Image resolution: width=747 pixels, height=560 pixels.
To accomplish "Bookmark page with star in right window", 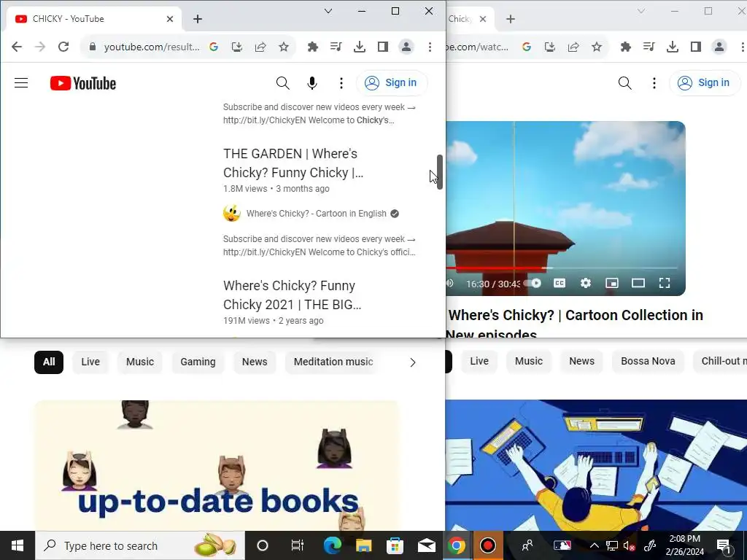I will (x=597, y=47).
